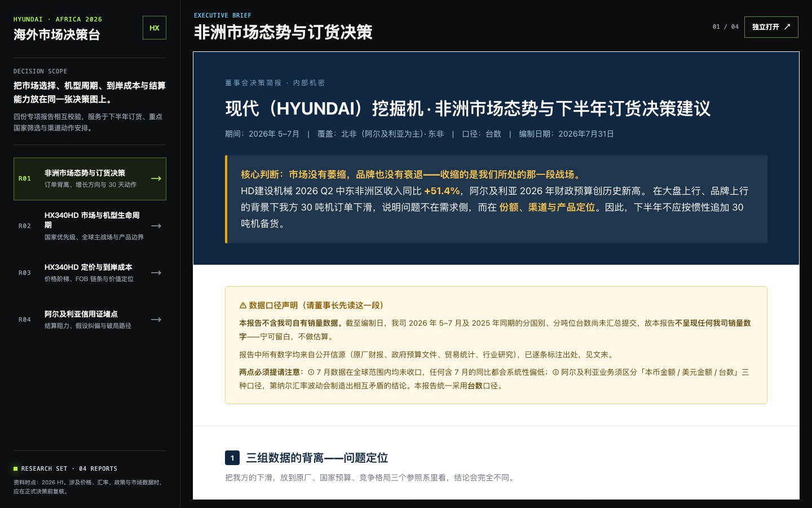Screen dimensions: 812x508
Task: Click 报告中所有数字均来自公开信源 sentence
Action: pos(427,354)
